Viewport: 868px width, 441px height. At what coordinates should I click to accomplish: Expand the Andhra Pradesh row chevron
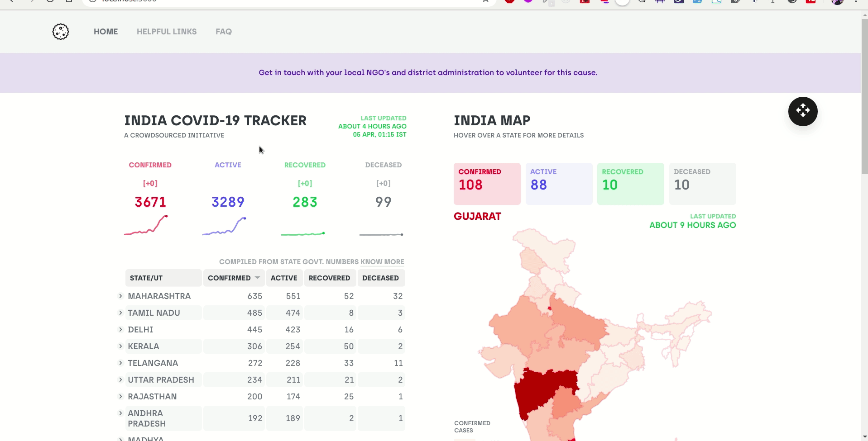pyautogui.click(x=120, y=413)
